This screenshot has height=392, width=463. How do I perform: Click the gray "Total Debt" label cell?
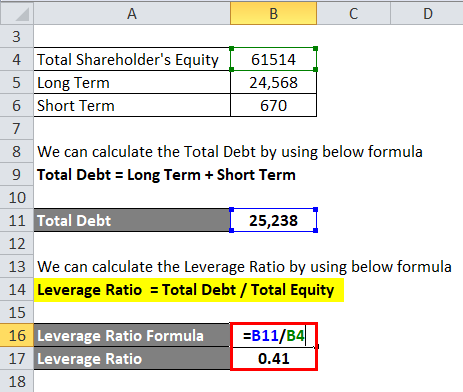132,220
